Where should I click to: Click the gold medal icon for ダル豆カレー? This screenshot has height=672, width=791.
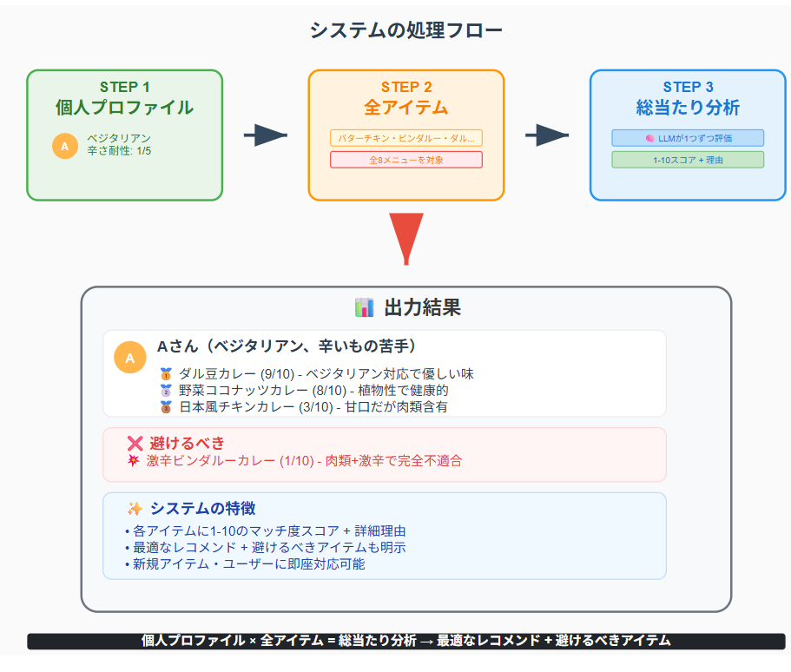pos(166,374)
